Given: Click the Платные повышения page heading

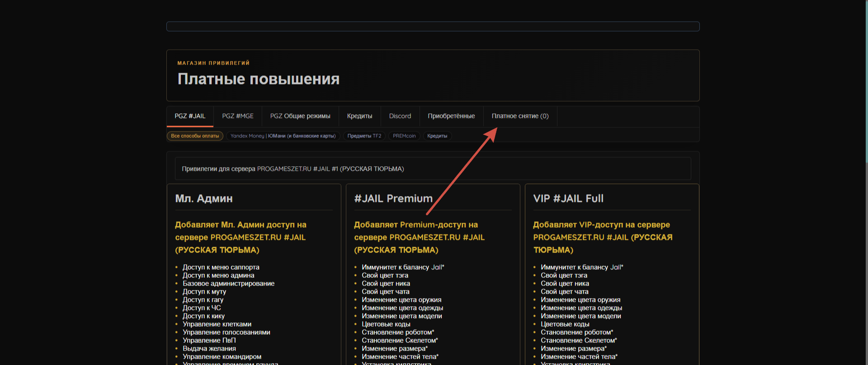Looking at the screenshot, I should coord(258,79).
